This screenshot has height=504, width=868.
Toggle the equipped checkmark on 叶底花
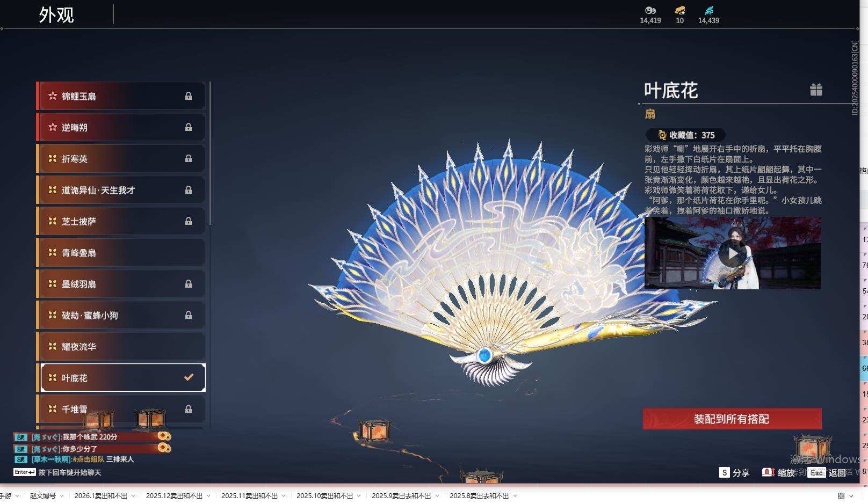click(187, 377)
